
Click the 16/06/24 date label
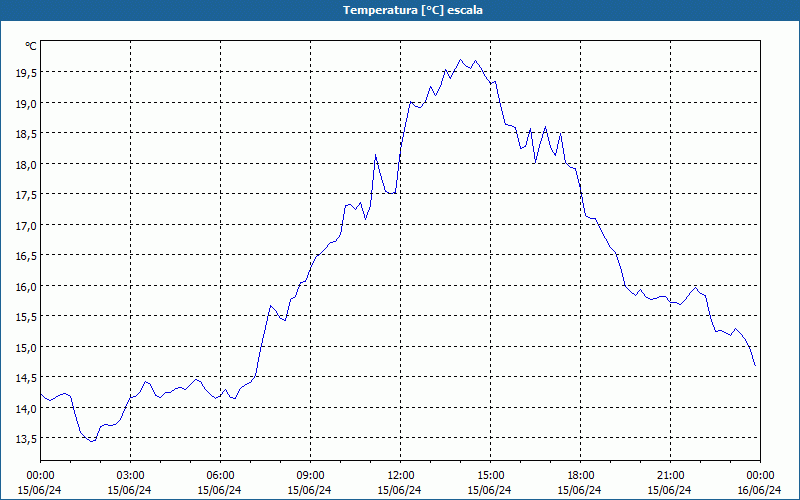point(759,490)
